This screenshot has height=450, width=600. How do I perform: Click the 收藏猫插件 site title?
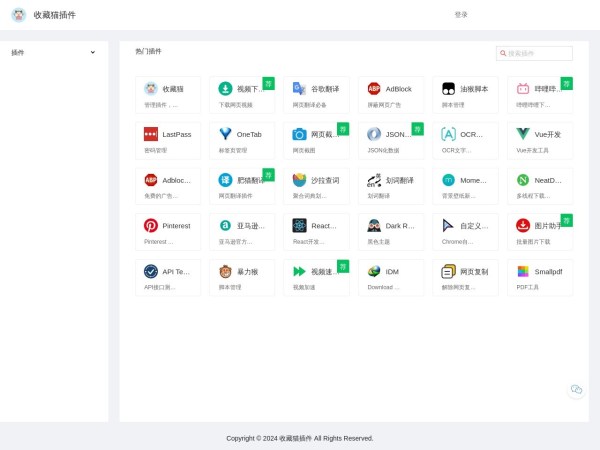(54, 15)
